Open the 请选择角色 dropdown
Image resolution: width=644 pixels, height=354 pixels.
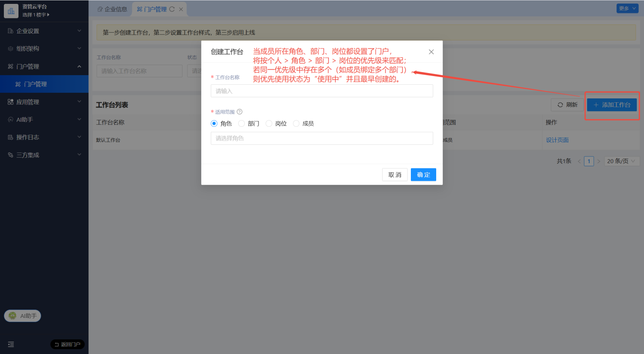coord(322,138)
